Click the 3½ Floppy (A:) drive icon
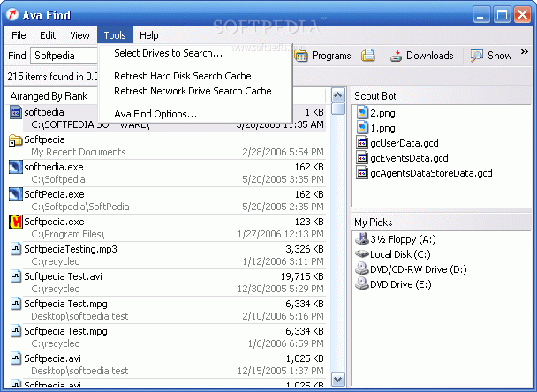Image resolution: width=537 pixels, height=392 pixels. 362,238
